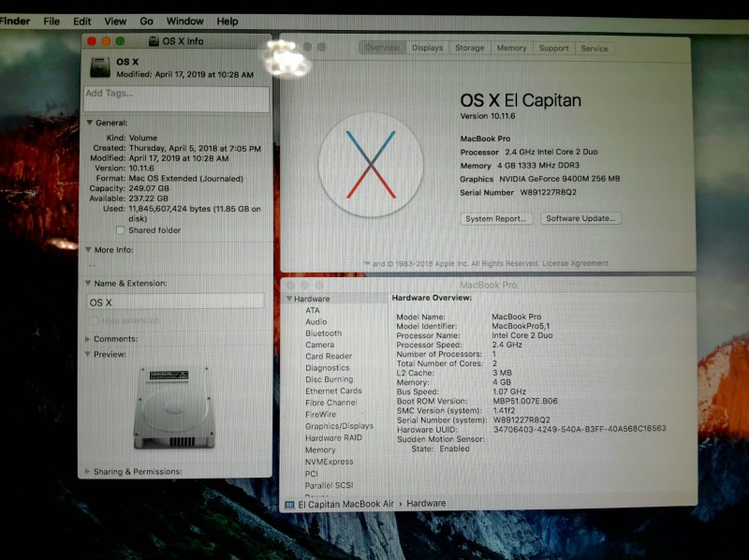749x560 pixels.
Task: Switch to the Displays tab
Action: tap(428, 48)
